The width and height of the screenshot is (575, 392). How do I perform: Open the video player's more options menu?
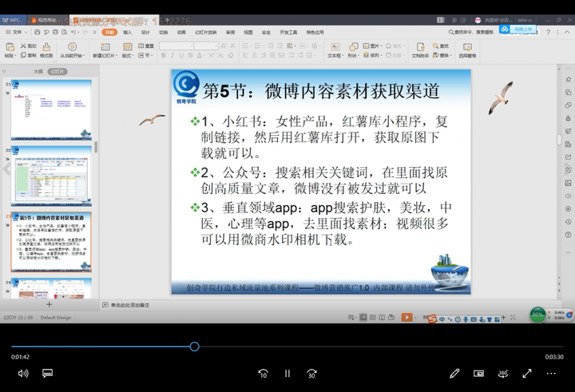(x=551, y=374)
